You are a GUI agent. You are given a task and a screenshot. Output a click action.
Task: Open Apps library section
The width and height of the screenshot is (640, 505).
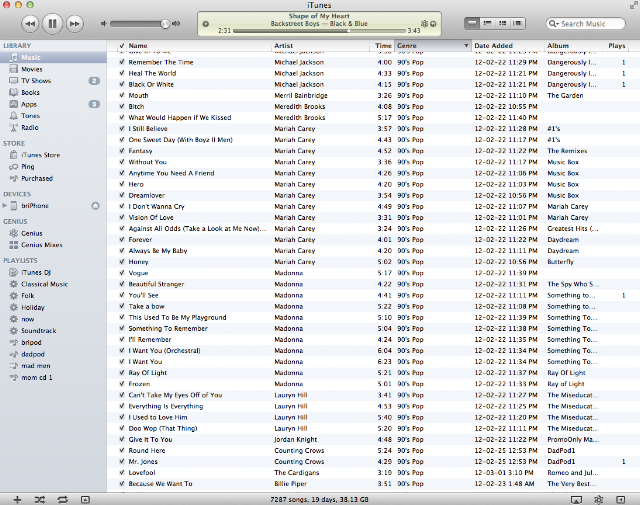pos(53,104)
